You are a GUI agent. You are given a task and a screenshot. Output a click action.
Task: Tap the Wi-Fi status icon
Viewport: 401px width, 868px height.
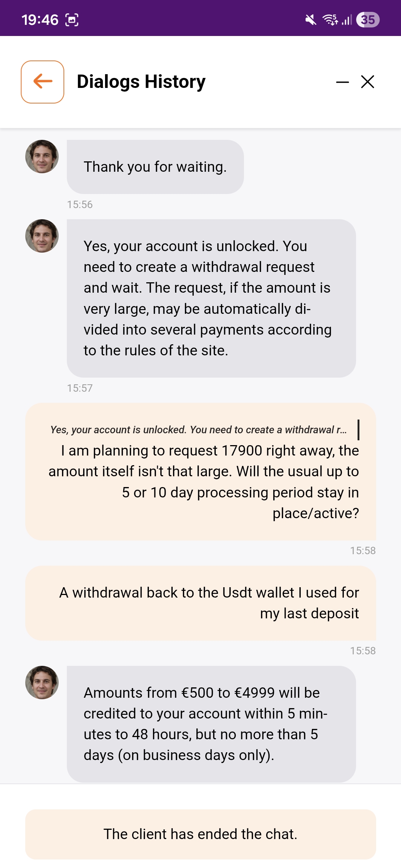pyautogui.click(x=330, y=20)
